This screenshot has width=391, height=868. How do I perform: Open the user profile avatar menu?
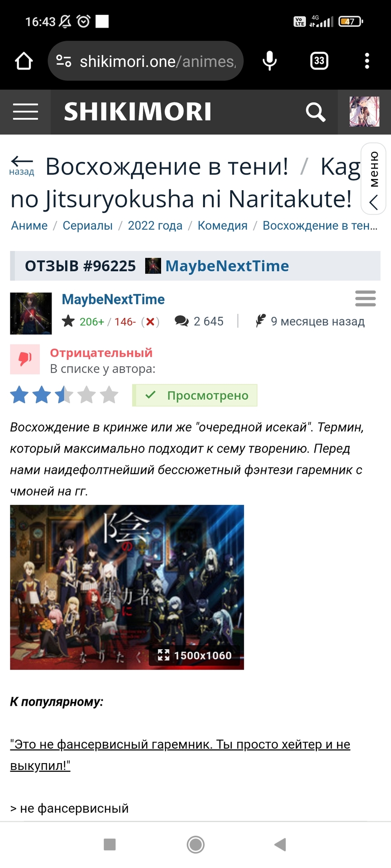(364, 112)
